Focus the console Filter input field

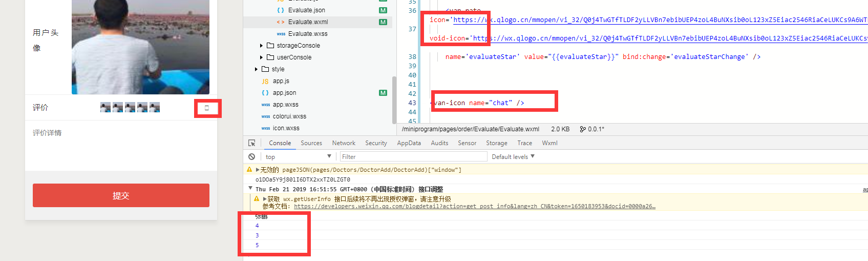pos(413,156)
